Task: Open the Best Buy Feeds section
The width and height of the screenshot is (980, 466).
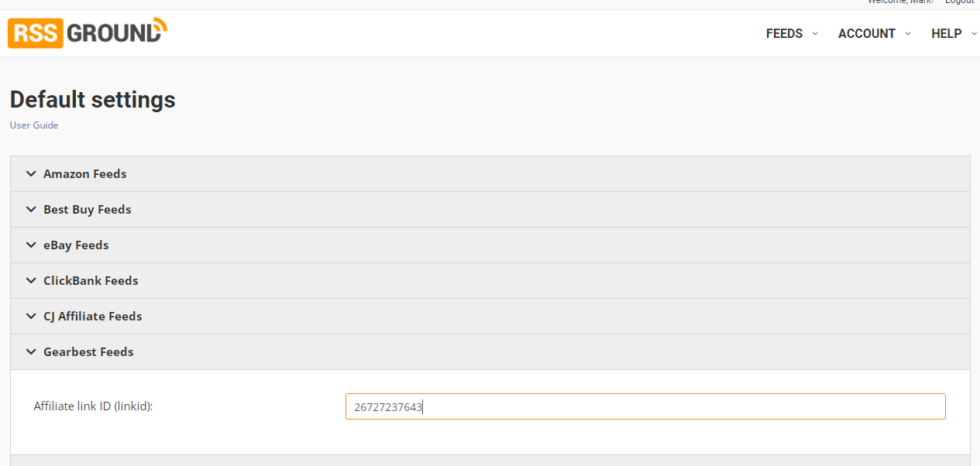Action: click(x=88, y=210)
